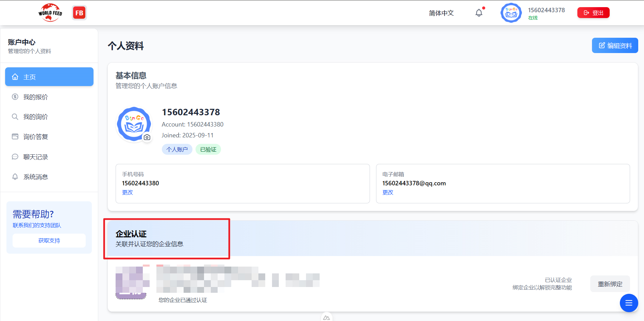The width and height of the screenshot is (644, 321).
Task: Open 聊天记录 sidebar item
Action: click(36, 157)
